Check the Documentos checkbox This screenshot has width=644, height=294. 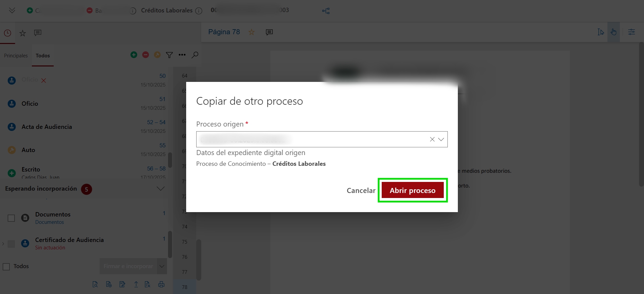[11, 218]
